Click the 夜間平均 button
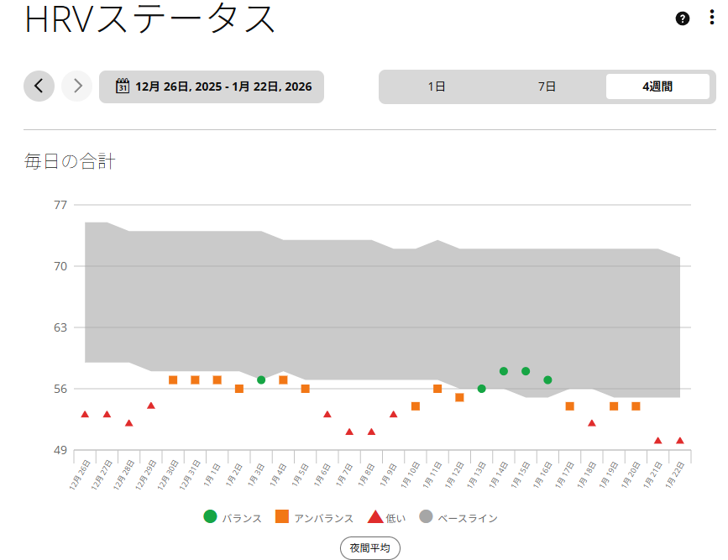Viewport: 728px width, 560px height. (x=370, y=548)
